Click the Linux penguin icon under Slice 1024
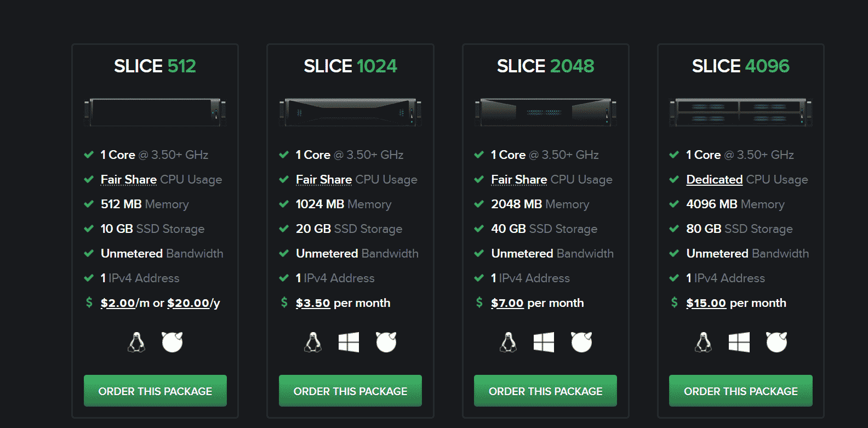Screen dimensions: 868x428 313,343
